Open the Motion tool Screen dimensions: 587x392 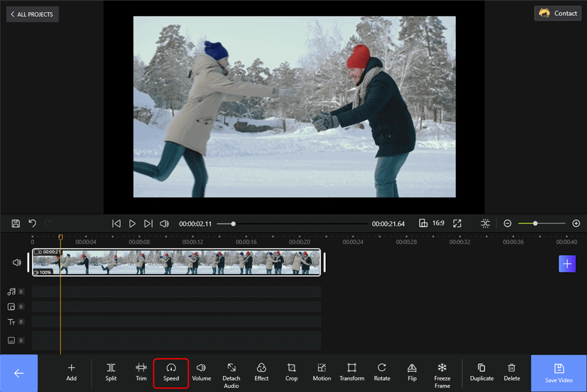click(322, 372)
